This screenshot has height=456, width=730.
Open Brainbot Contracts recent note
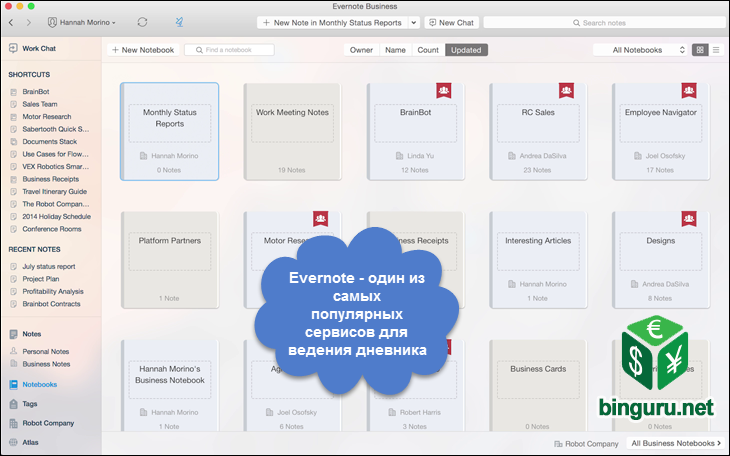coord(51,304)
